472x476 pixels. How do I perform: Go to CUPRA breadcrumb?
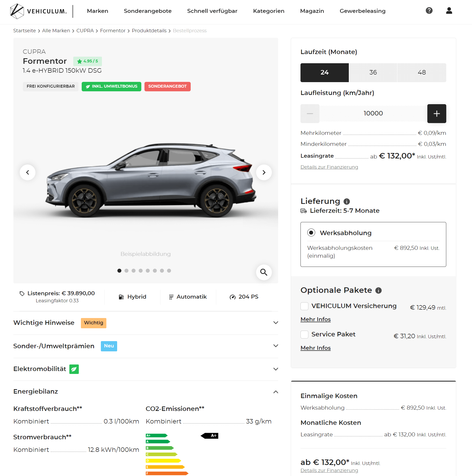(x=85, y=31)
